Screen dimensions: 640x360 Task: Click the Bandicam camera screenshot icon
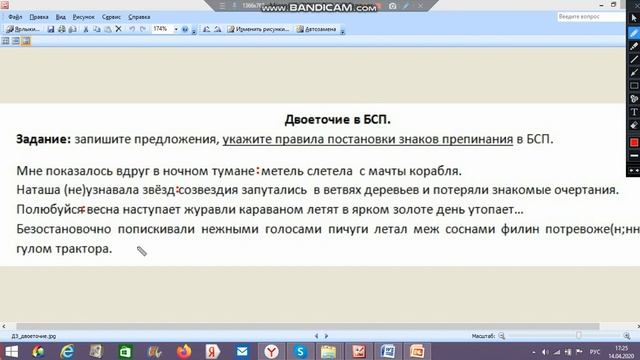(x=393, y=6)
